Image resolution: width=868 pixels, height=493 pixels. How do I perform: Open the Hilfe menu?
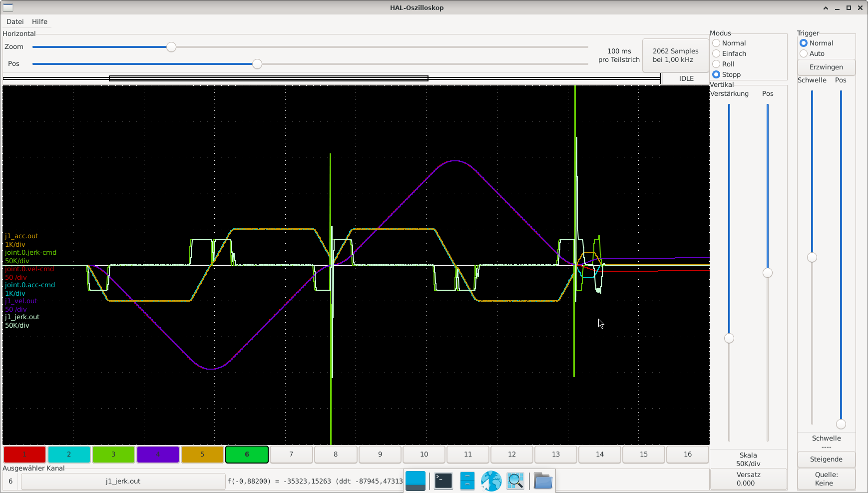pos(39,21)
